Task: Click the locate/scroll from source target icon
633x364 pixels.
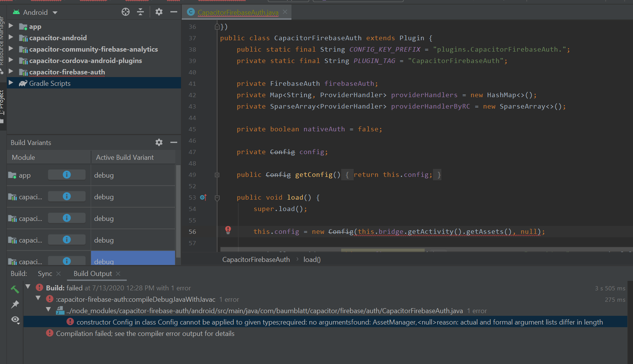Action: 126,12
